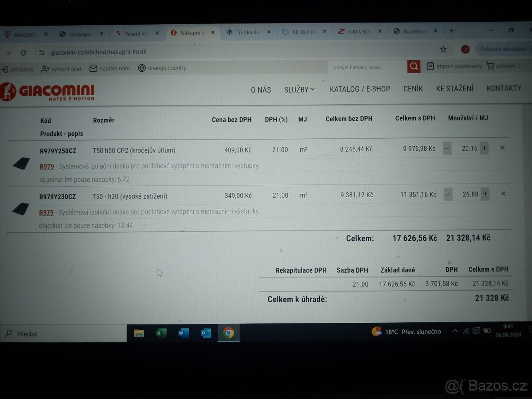Open the CENÍK menu item
The image size is (532, 399).
[x=413, y=89]
